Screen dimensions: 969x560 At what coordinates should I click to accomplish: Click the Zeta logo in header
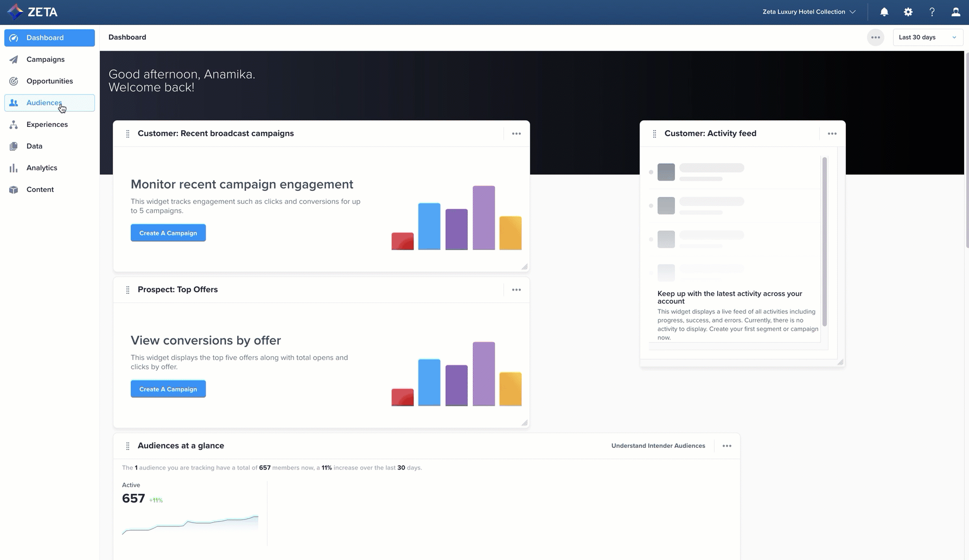pos(32,12)
